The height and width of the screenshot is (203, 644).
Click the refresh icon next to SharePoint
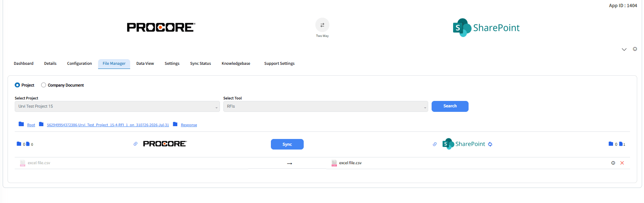click(x=490, y=144)
